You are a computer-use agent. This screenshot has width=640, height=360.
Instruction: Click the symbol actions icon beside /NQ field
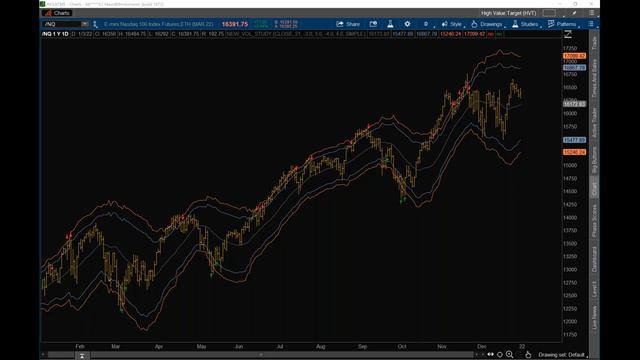pyautogui.click(x=95, y=24)
